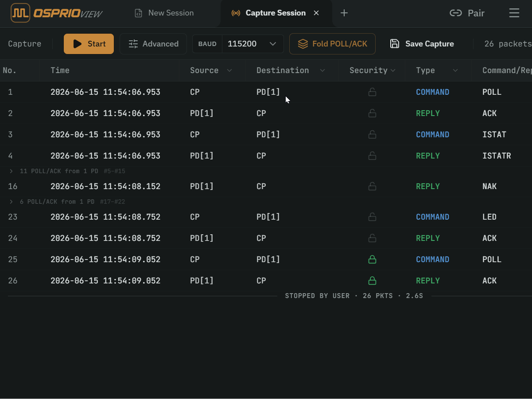Click POLL command in packet 25
532x399 pixels.
tap(492, 260)
